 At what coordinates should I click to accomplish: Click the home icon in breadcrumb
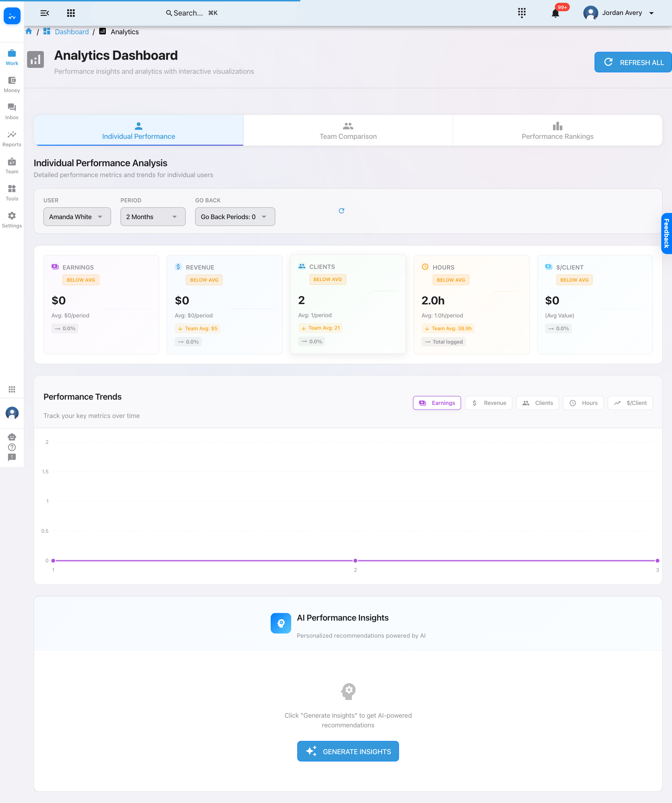(29, 31)
